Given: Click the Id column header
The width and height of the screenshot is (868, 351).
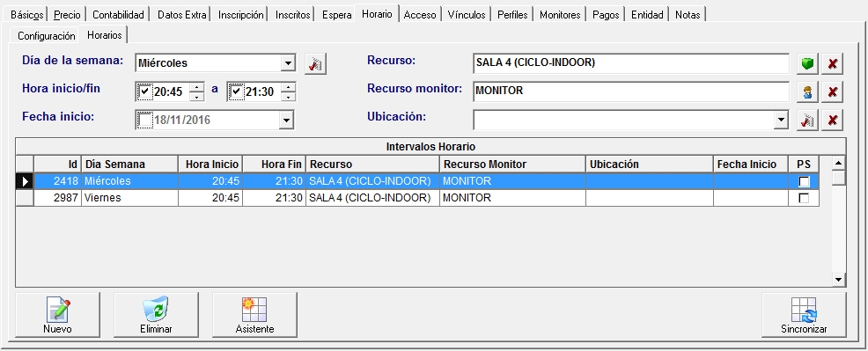Looking at the screenshot, I should coord(57,165).
